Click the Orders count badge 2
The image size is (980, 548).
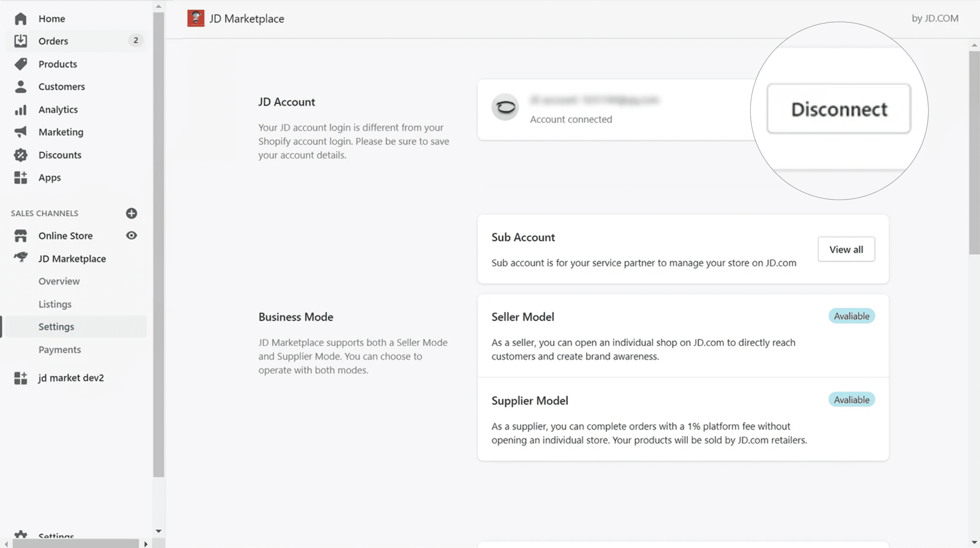click(136, 41)
